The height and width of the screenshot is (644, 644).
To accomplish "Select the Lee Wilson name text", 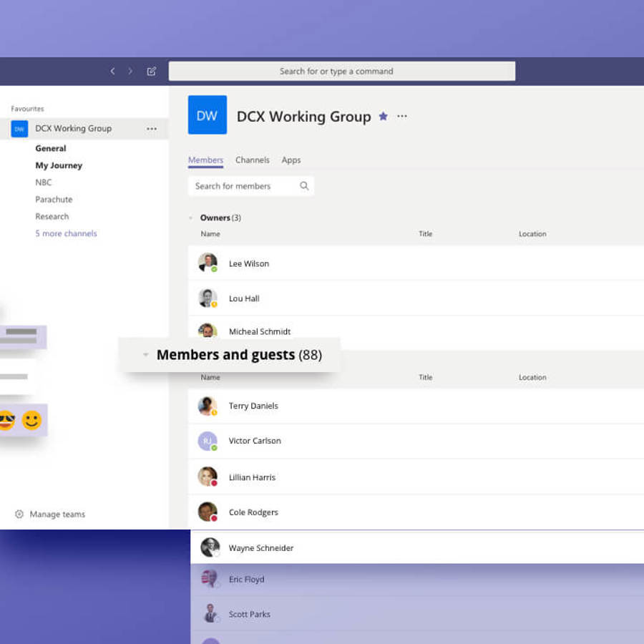I will 249,263.
